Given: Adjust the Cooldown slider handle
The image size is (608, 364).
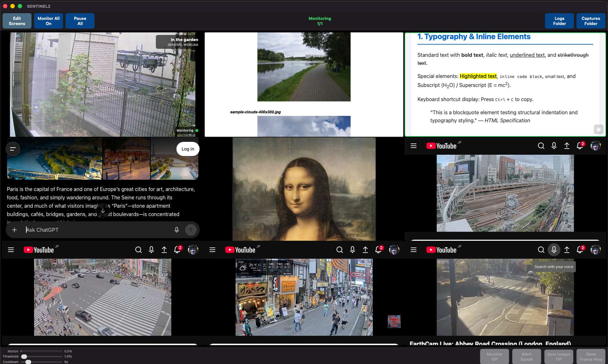Looking at the screenshot, I should 28,362.
